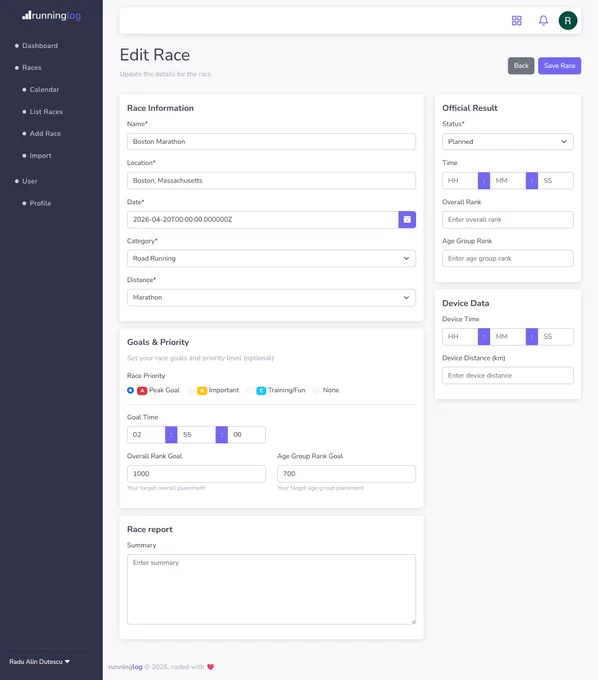
Task: Click the Age Group Rank field
Action: pyautogui.click(x=508, y=258)
